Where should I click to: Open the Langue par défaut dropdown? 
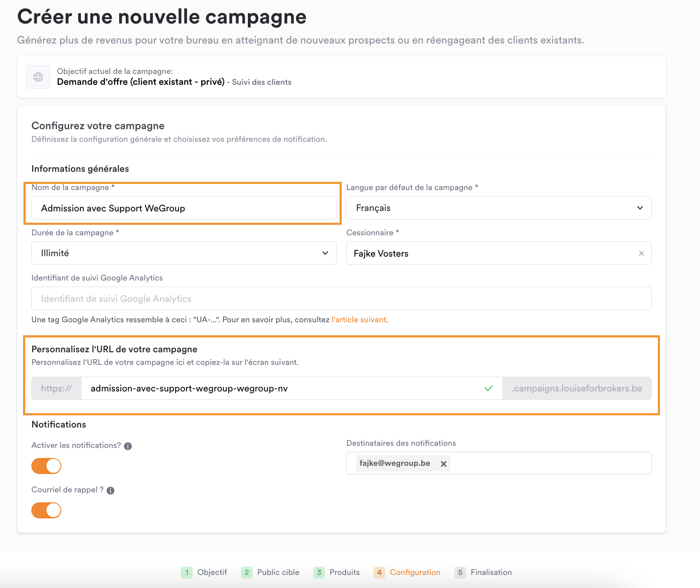[x=499, y=208]
